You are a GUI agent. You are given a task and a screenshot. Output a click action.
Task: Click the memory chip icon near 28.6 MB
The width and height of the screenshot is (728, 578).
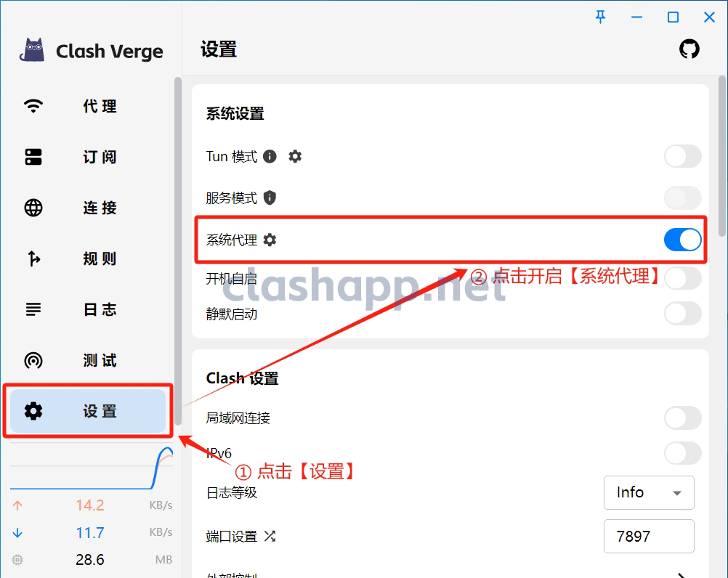coord(17,559)
